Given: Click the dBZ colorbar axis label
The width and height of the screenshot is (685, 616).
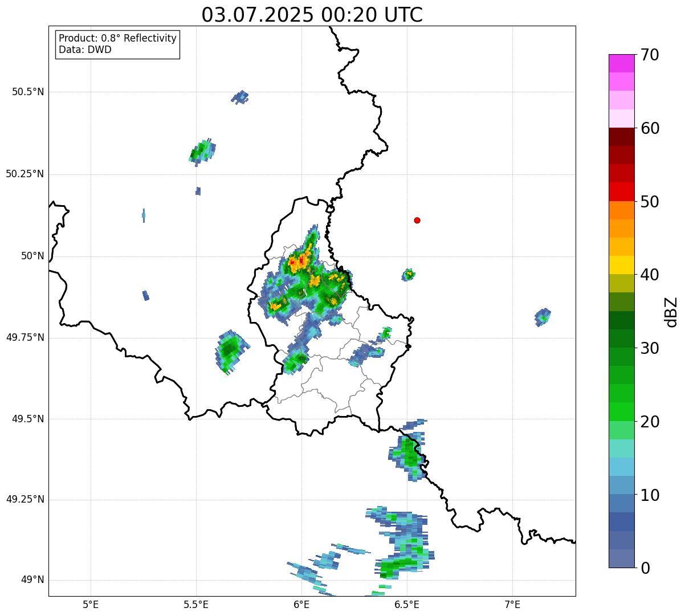Looking at the screenshot, I should click(x=671, y=312).
